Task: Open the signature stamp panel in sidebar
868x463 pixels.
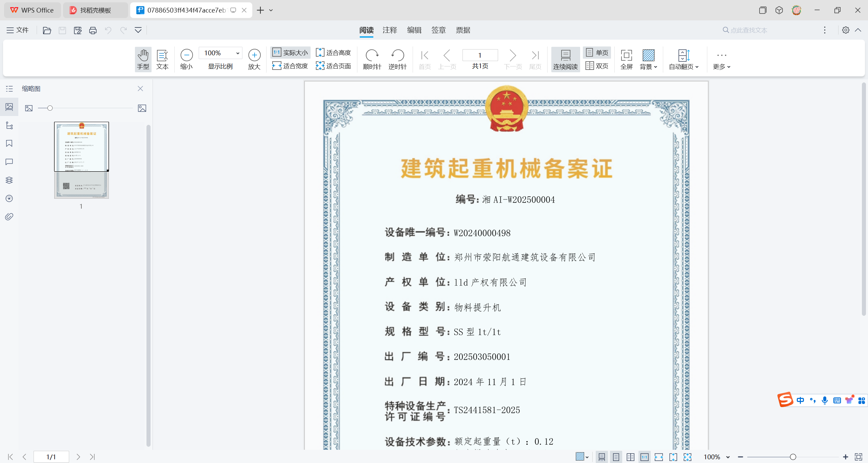Action: [9, 198]
